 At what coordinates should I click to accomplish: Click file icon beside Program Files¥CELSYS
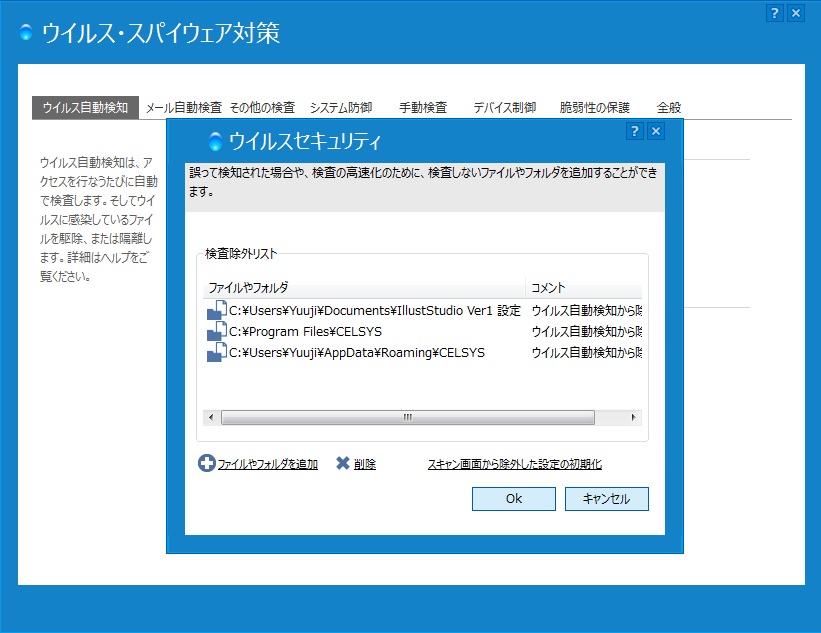[x=217, y=331]
